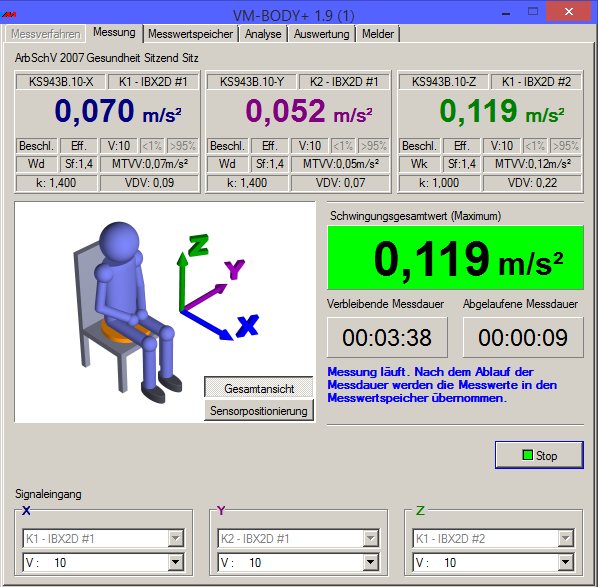Stop the running measurement
The width and height of the screenshot is (598, 587).
[539, 455]
